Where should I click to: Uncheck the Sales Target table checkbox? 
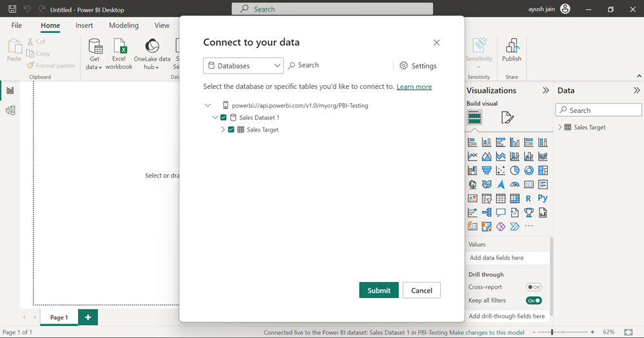[x=231, y=130]
